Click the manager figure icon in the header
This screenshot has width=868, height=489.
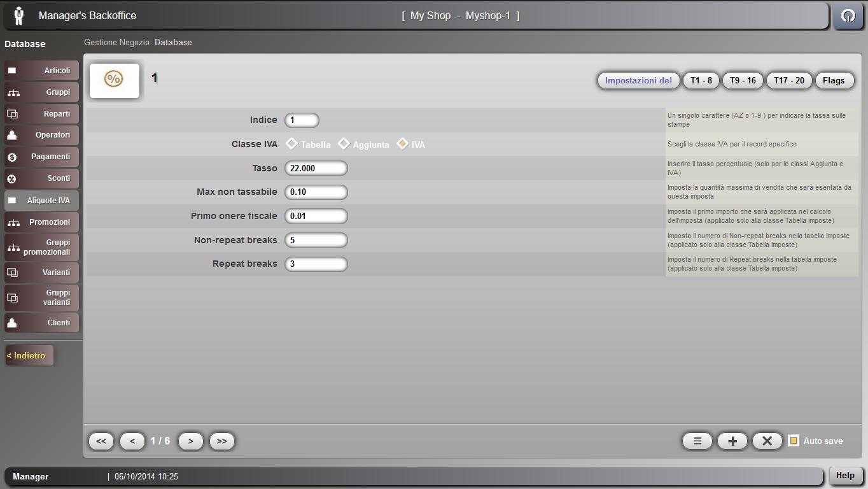tap(18, 16)
